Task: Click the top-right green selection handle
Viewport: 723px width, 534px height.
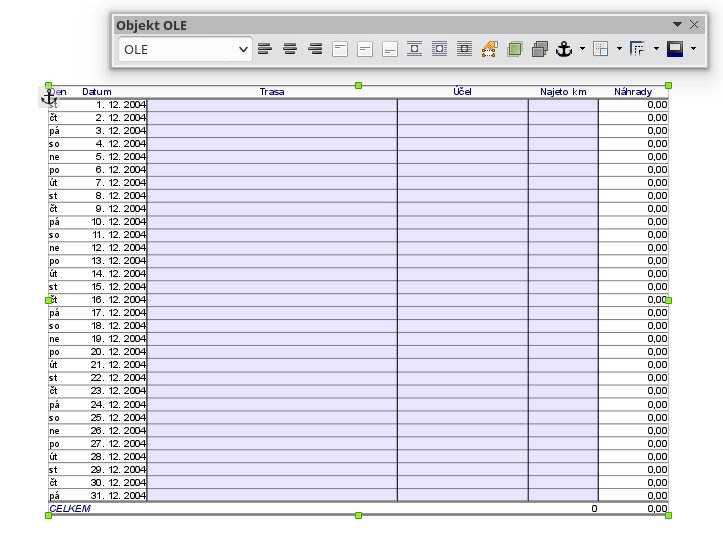Action: tap(669, 85)
